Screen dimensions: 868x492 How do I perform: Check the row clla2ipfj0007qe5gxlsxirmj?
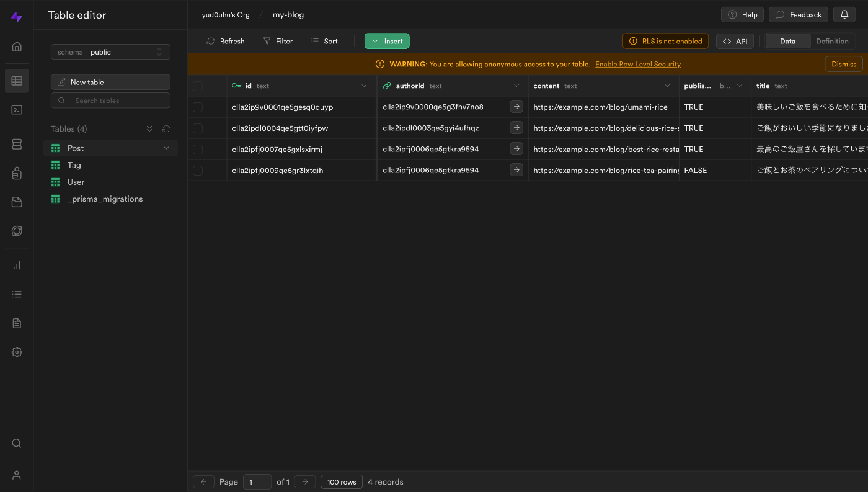tap(198, 150)
